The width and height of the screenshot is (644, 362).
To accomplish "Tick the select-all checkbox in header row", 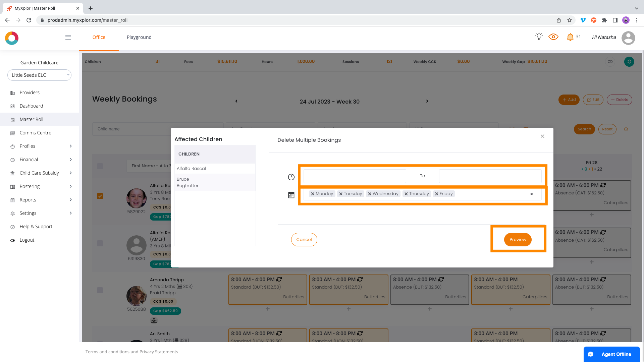I will point(100,166).
